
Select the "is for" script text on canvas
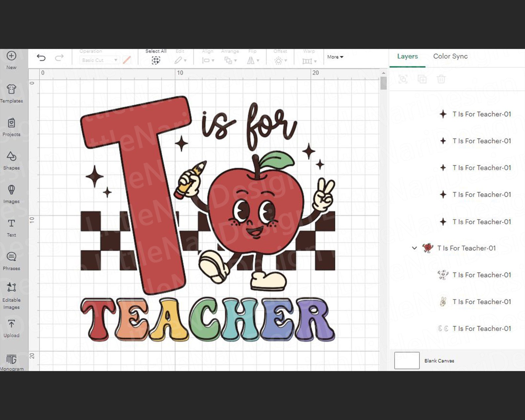(249, 127)
